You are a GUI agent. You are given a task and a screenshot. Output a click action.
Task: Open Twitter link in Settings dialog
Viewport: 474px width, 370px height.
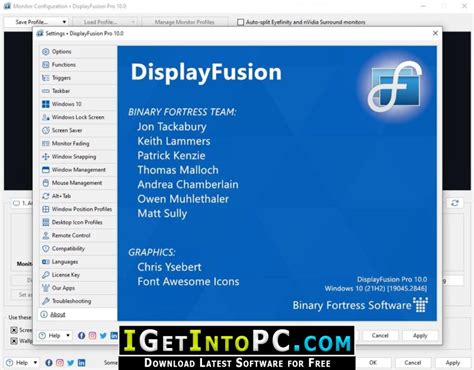point(103,336)
